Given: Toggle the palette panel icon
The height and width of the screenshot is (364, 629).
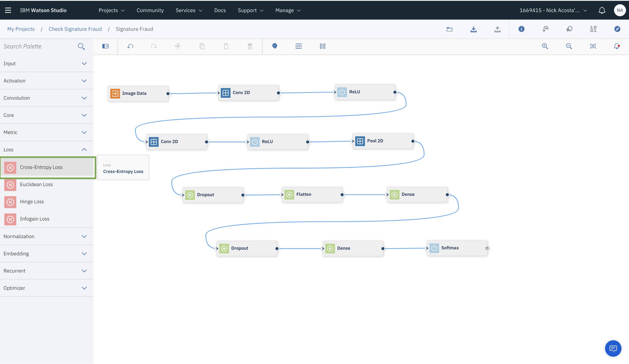Looking at the screenshot, I should coord(105,46).
